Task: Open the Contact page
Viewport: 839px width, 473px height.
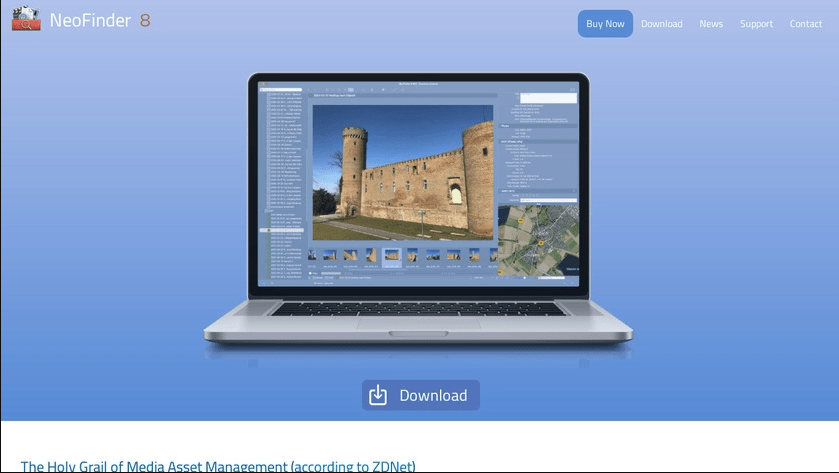Action: point(805,24)
